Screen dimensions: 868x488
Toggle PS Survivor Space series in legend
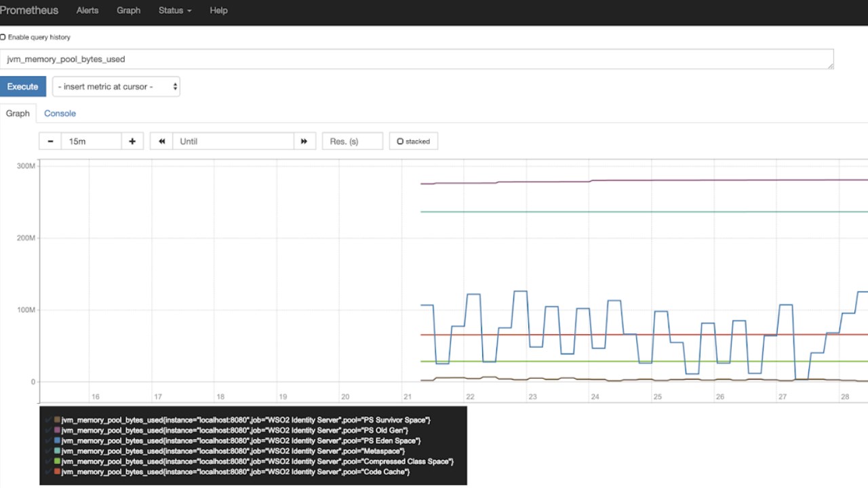(245, 420)
